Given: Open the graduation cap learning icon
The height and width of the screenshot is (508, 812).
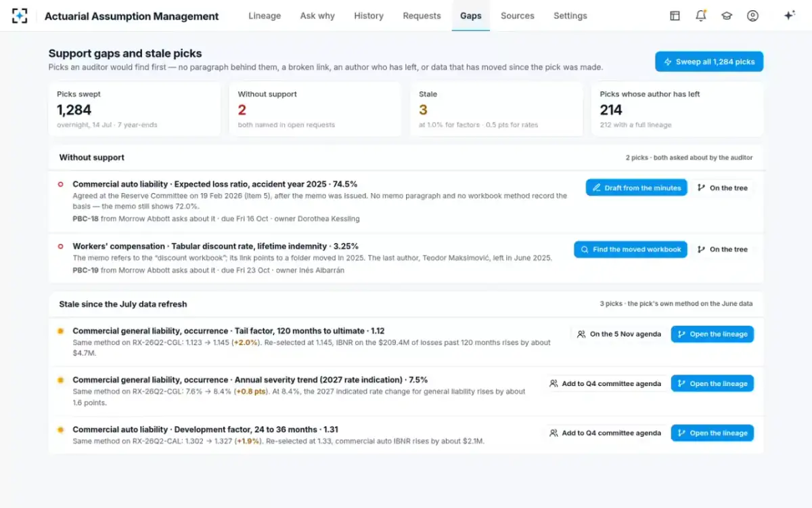Looking at the screenshot, I should tap(727, 16).
